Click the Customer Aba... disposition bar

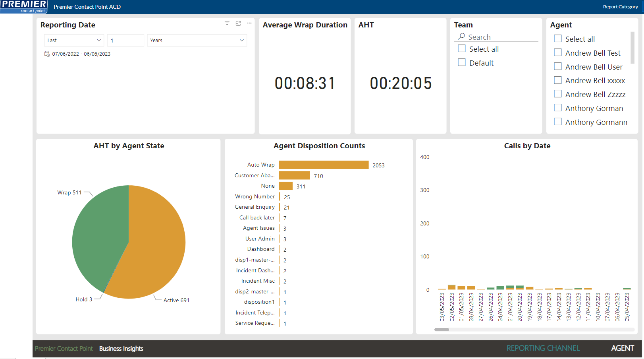click(295, 175)
